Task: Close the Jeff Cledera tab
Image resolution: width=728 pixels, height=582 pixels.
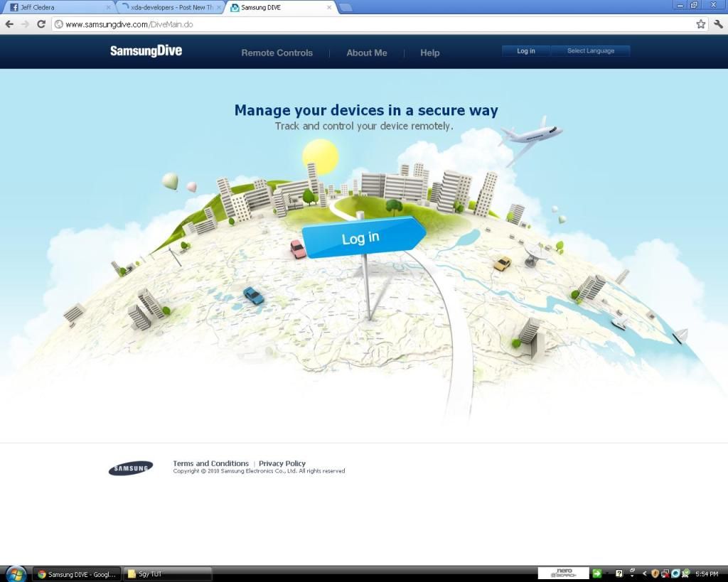Action: click(108, 7)
